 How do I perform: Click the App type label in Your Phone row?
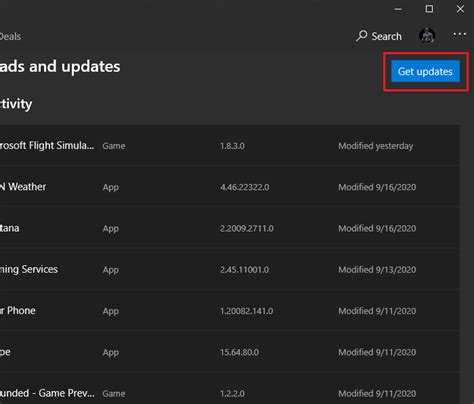pos(111,312)
